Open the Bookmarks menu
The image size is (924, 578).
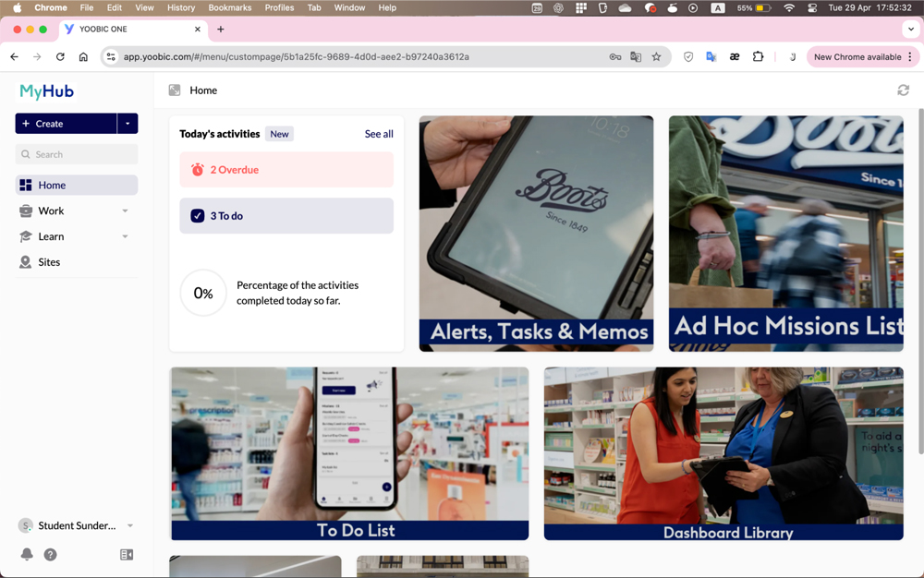click(x=230, y=7)
